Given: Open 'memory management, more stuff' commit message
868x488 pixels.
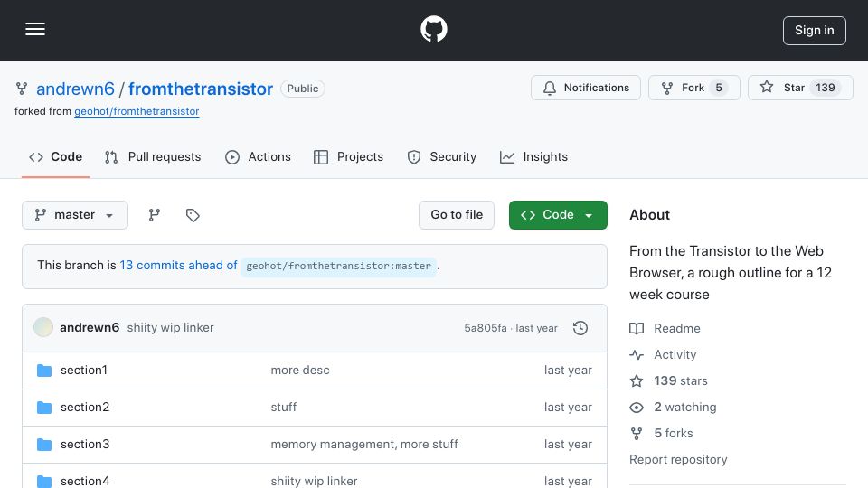Looking at the screenshot, I should coord(364,445).
